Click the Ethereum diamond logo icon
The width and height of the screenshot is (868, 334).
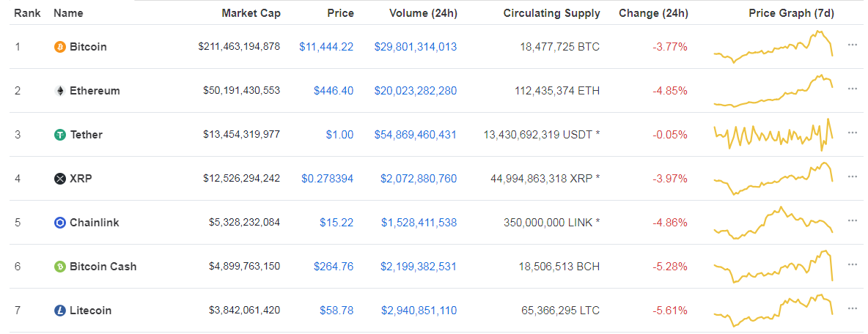click(x=60, y=91)
